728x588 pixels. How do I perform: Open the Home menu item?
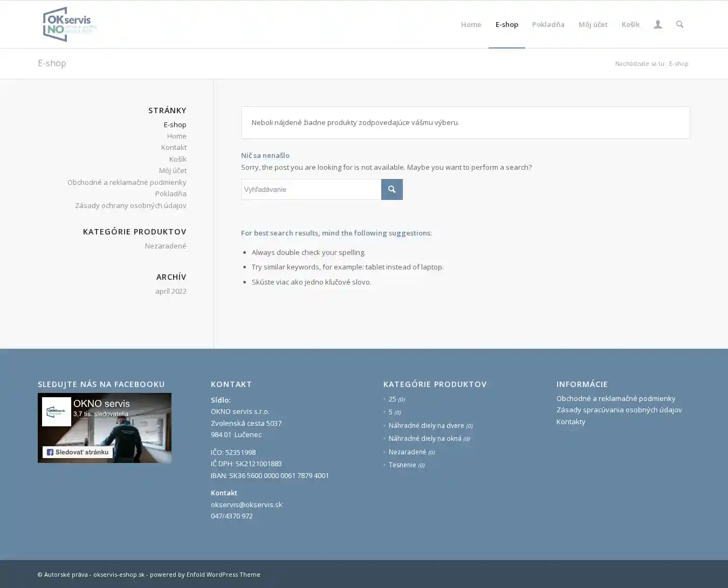pos(470,24)
